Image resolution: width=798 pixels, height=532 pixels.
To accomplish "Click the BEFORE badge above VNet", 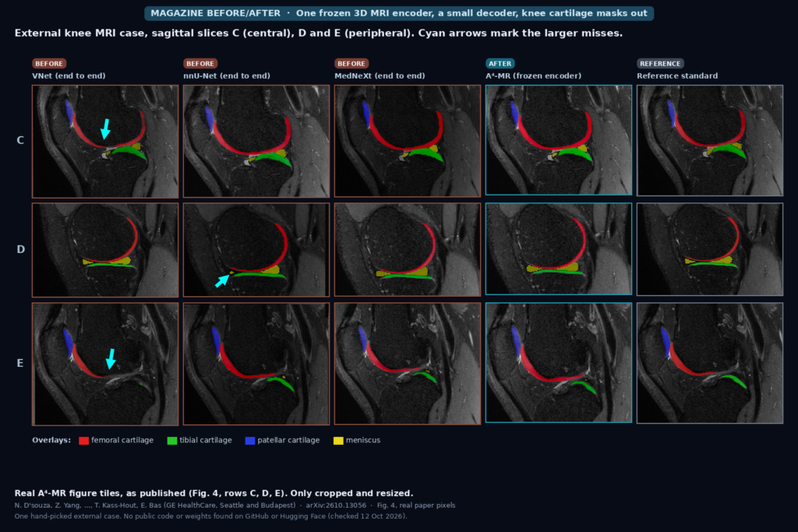I will (49, 64).
